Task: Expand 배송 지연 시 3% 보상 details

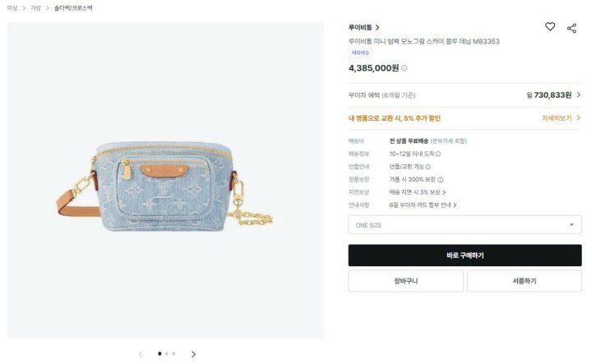Action: pos(418,192)
